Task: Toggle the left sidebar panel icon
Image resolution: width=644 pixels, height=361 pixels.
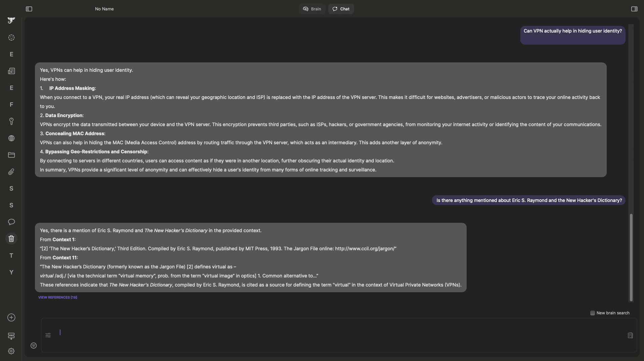Action: [x=29, y=9]
